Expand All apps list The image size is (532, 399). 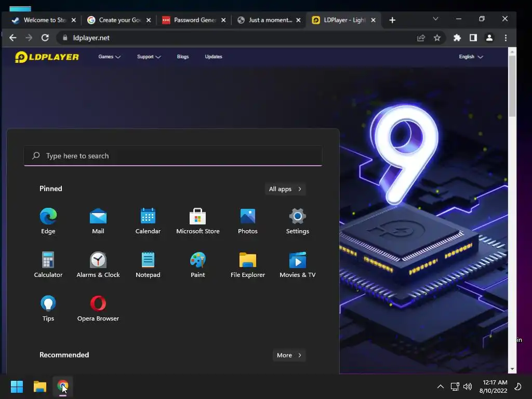285,189
